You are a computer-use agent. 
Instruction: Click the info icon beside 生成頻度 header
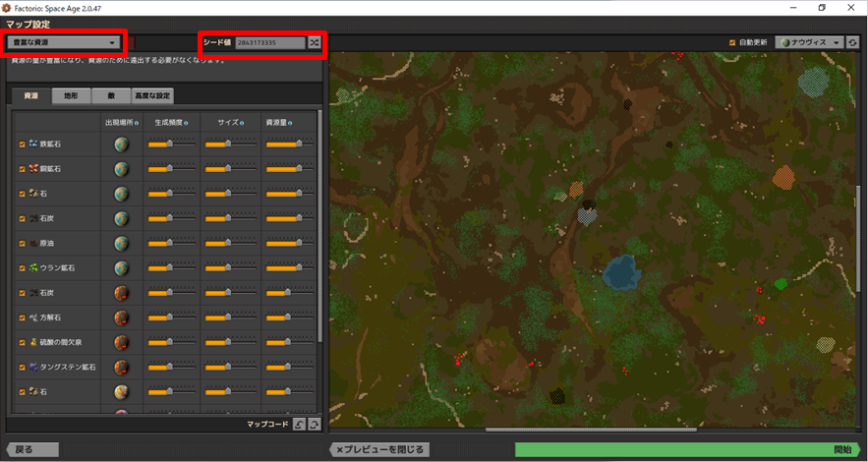[186, 123]
